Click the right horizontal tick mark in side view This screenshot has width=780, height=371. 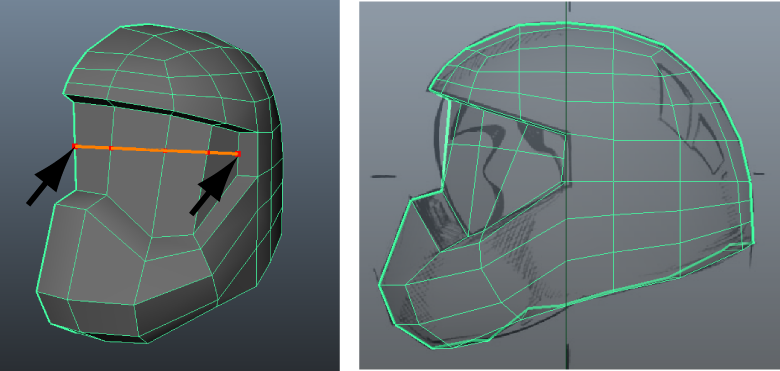[x=758, y=174]
